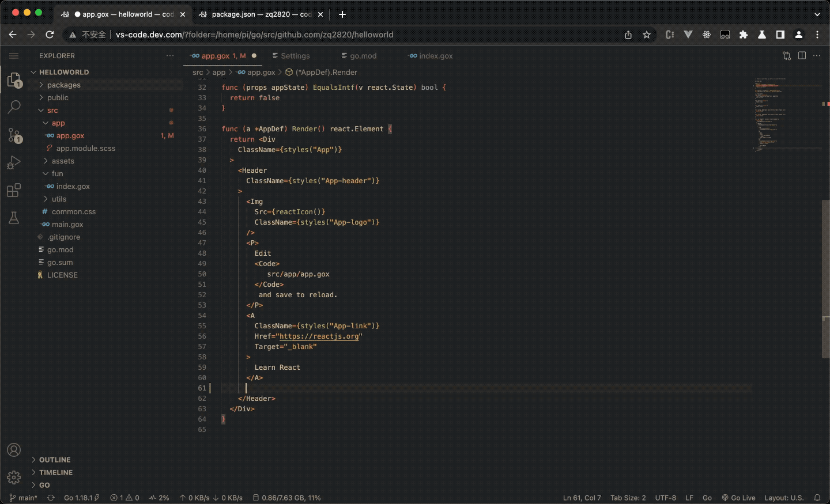Open the Extensions view
The width and height of the screenshot is (830, 504).
pyautogui.click(x=14, y=190)
